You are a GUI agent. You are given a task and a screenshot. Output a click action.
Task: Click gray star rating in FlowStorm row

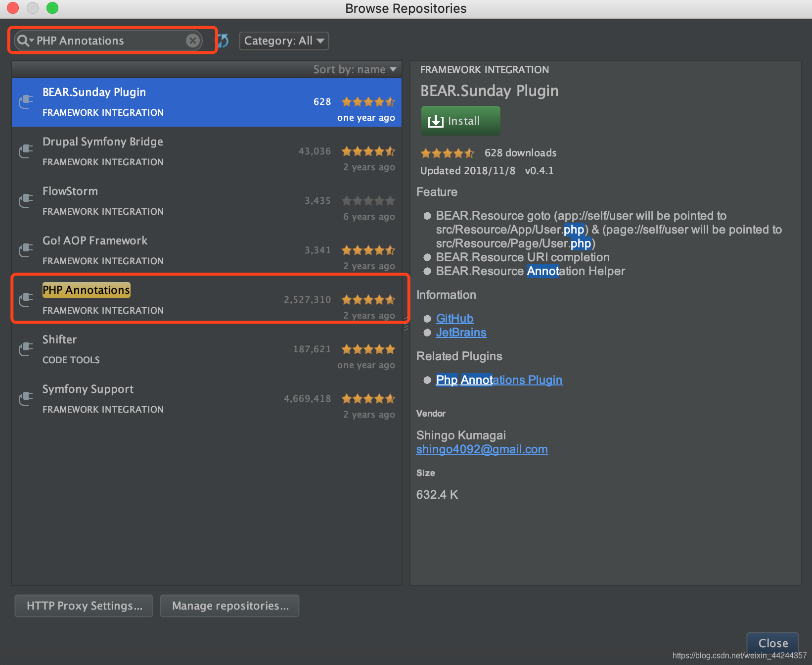[368, 201]
